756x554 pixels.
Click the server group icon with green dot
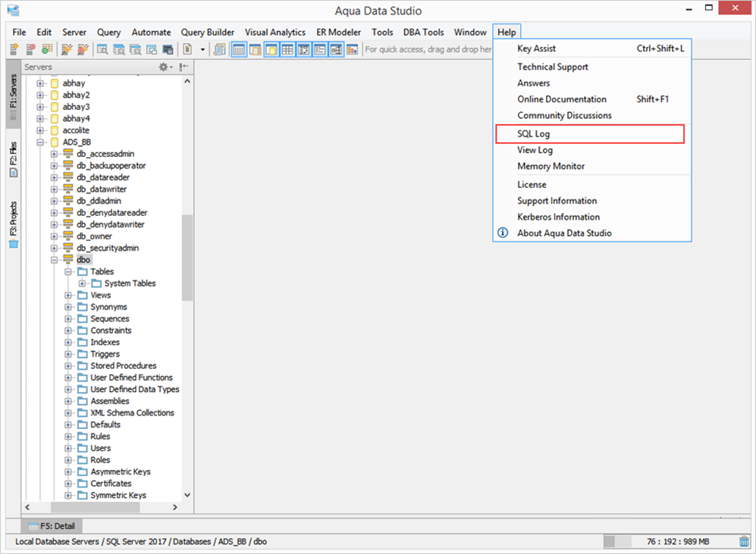point(47,49)
